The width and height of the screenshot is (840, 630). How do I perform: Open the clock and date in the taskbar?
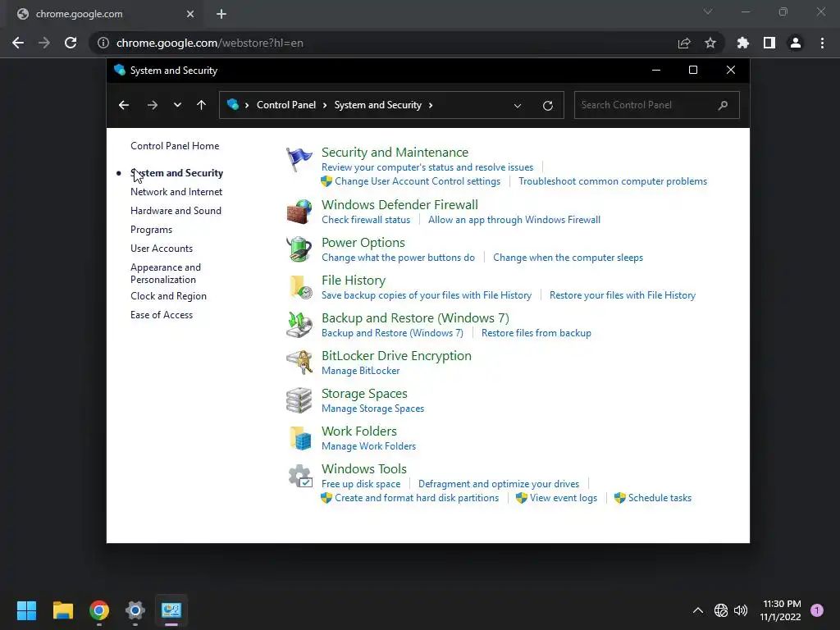coord(781,610)
